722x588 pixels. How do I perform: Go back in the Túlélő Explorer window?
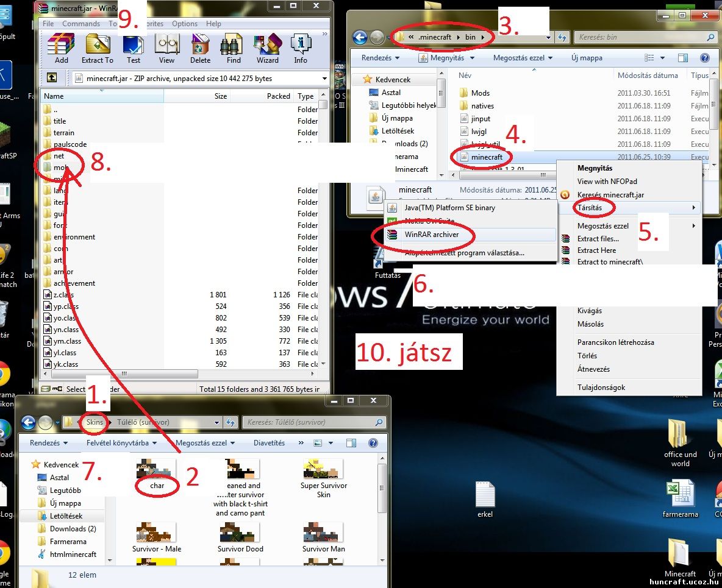point(28,422)
